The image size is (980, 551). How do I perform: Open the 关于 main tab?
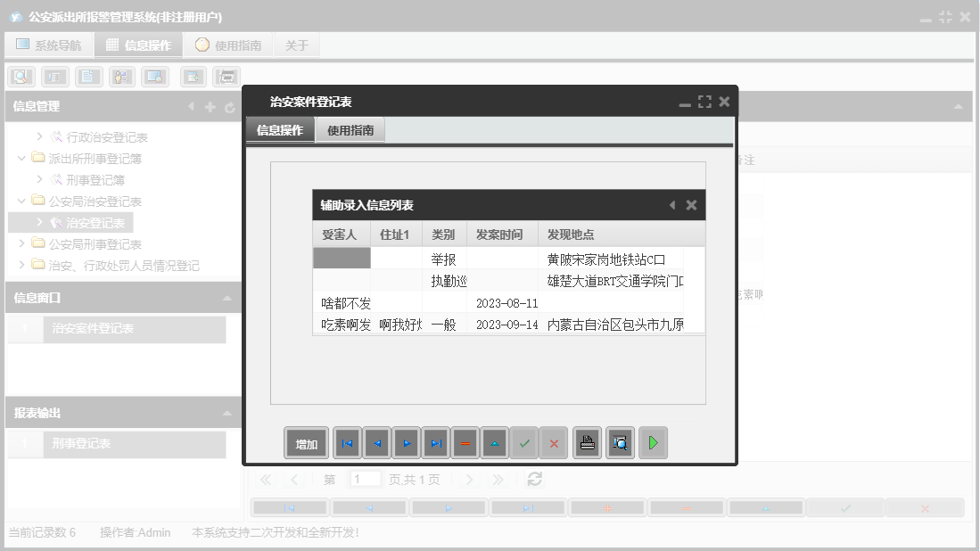point(296,45)
